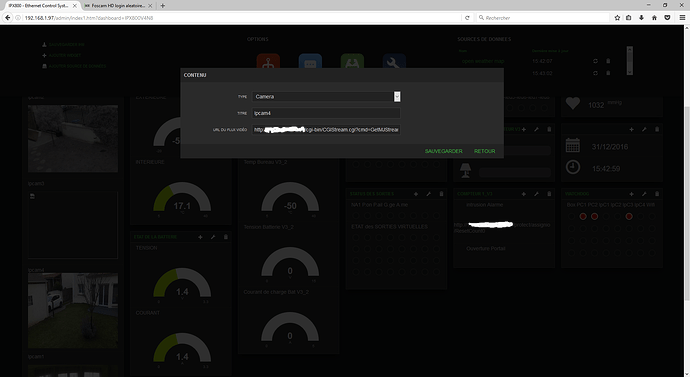Edit the Watchdog pane with wrench icon
Image resolution: width=690 pixels, height=377 pixels.
644,194
